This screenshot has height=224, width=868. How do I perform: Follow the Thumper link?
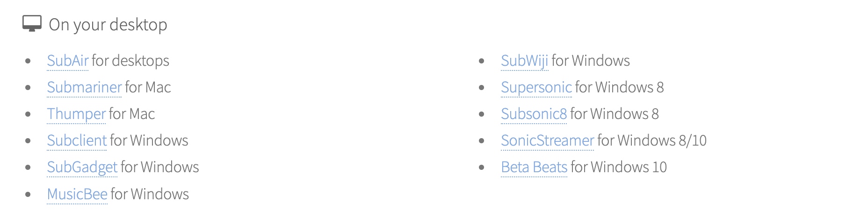click(x=77, y=114)
